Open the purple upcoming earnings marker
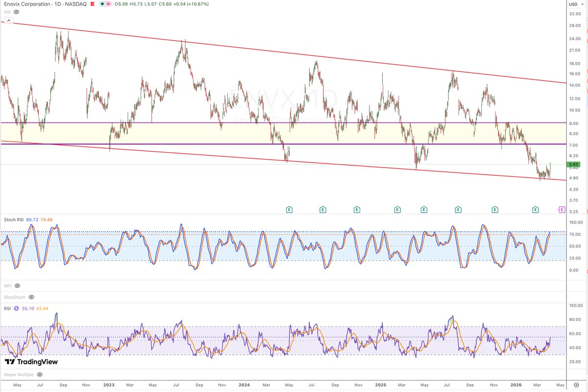The height and width of the screenshot is (392, 588). [562, 210]
